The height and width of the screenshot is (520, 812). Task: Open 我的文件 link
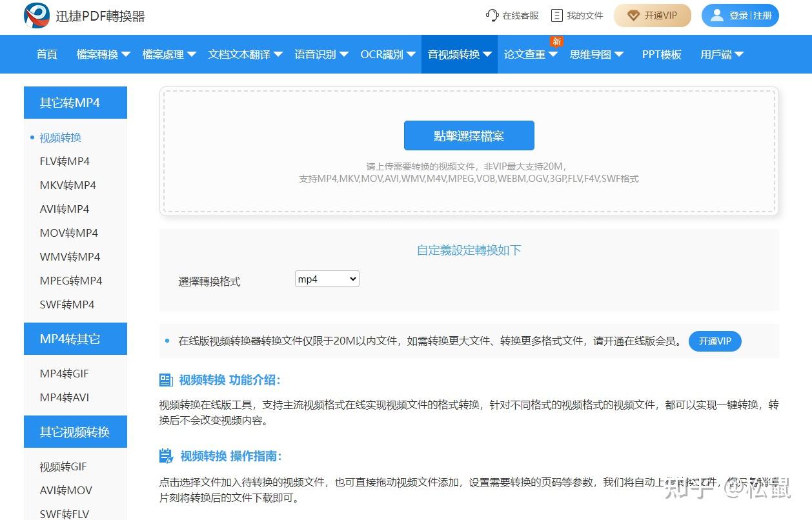coord(585,15)
